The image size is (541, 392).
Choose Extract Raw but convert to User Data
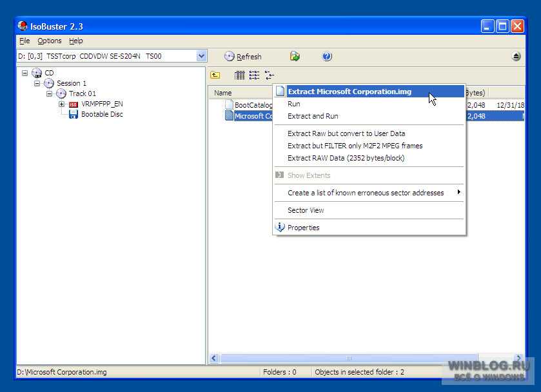tap(369, 133)
